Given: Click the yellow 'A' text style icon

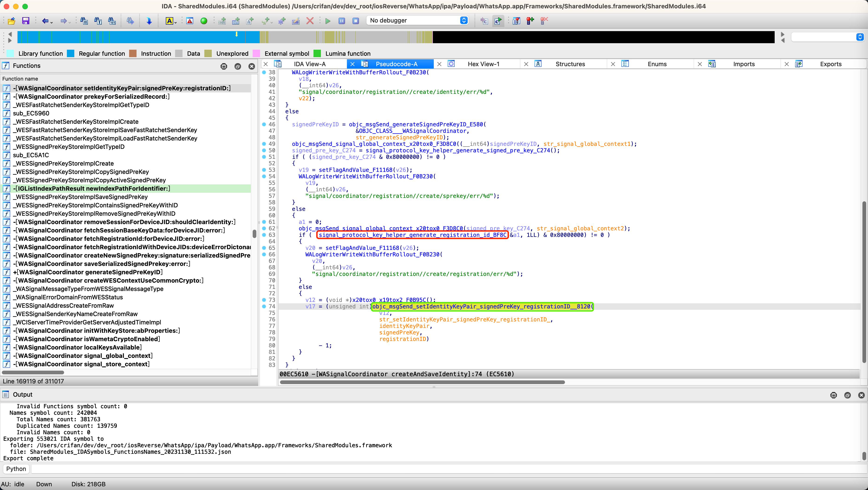Looking at the screenshot, I should click(170, 21).
